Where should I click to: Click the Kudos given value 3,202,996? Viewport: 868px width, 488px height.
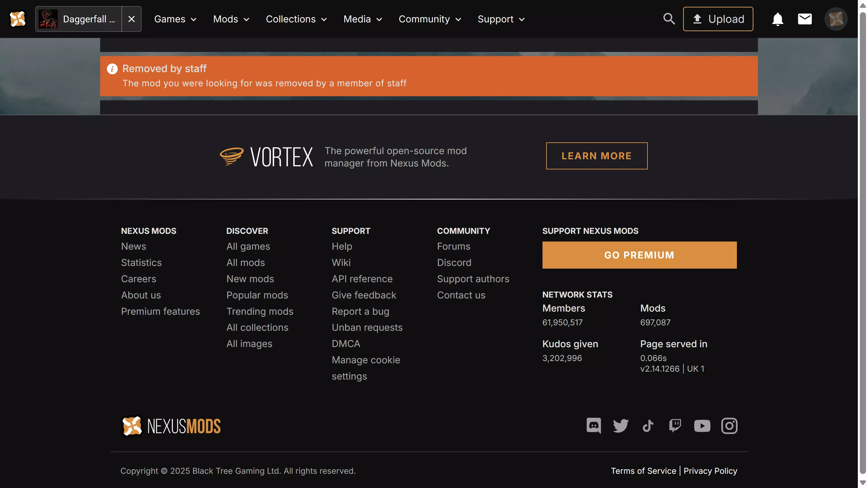coord(562,358)
